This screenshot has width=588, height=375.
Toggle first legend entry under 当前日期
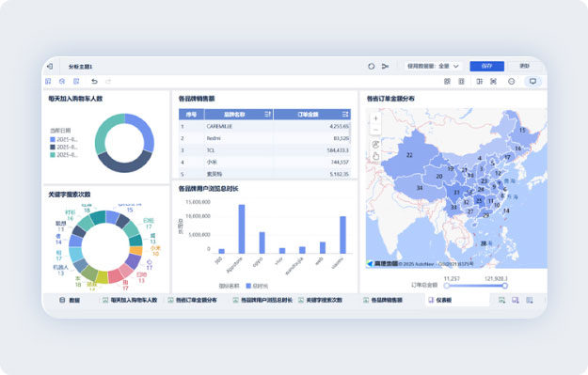64,139
